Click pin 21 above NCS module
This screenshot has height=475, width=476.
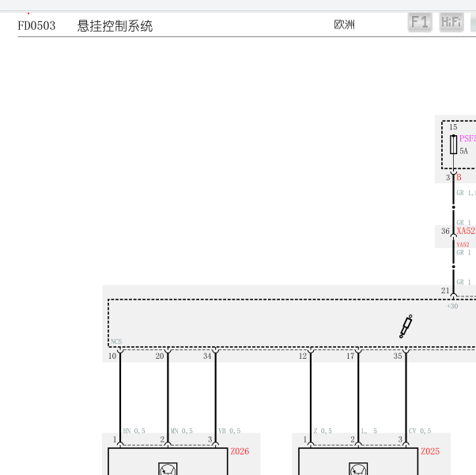tap(445, 291)
